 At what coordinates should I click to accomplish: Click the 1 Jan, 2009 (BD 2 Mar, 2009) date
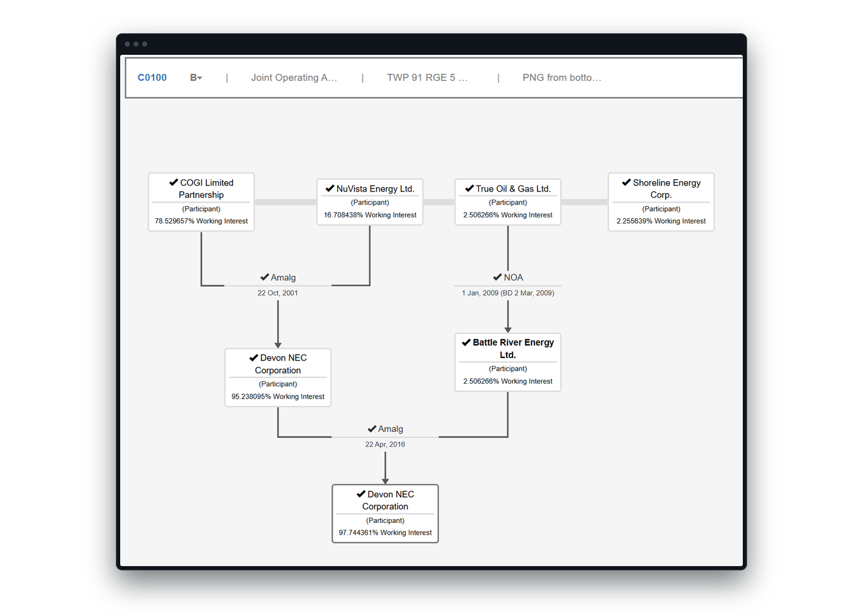tap(508, 293)
